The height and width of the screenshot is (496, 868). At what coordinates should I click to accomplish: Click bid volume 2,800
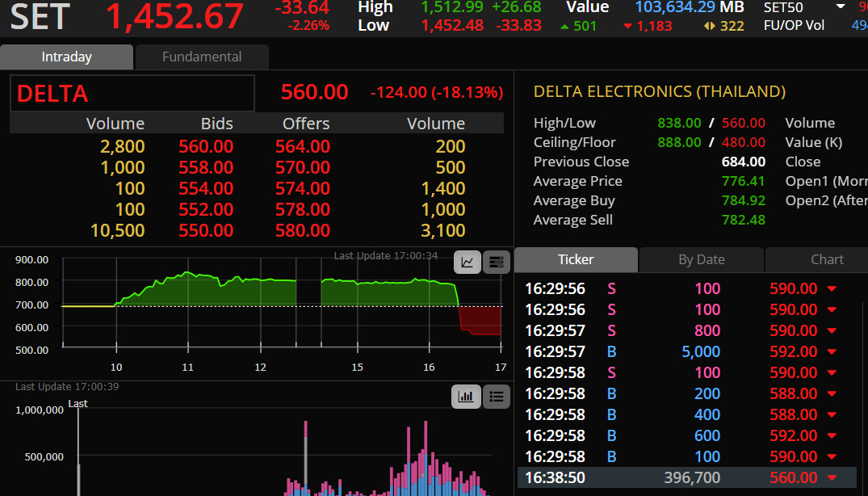click(123, 147)
